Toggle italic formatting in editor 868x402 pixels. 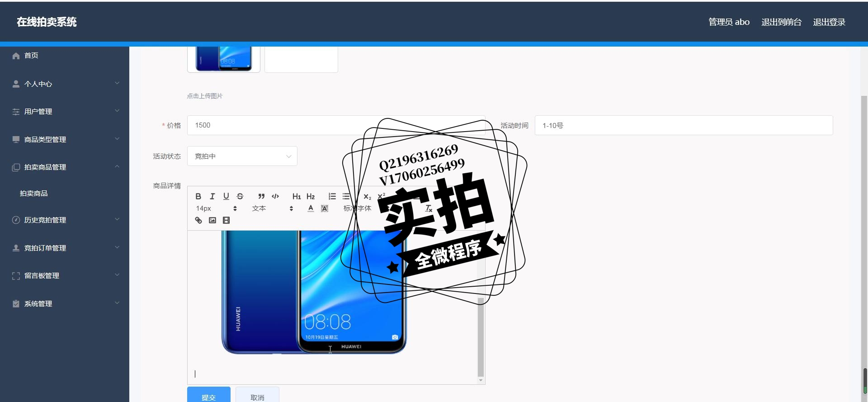(x=212, y=196)
